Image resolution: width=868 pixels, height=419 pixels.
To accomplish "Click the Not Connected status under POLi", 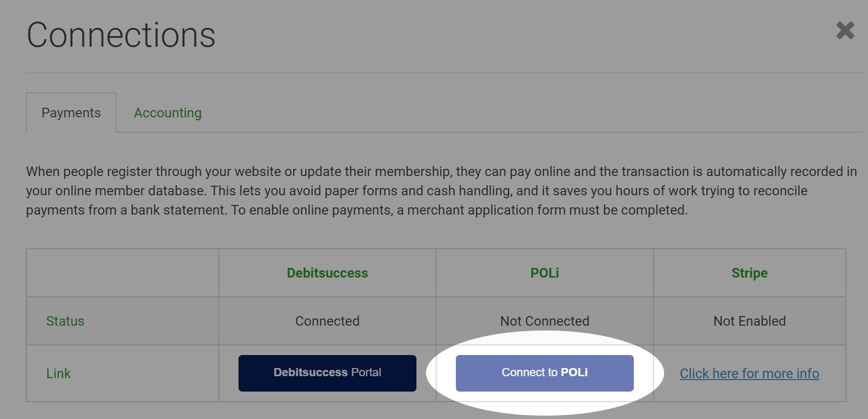I will (x=544, y=321).
